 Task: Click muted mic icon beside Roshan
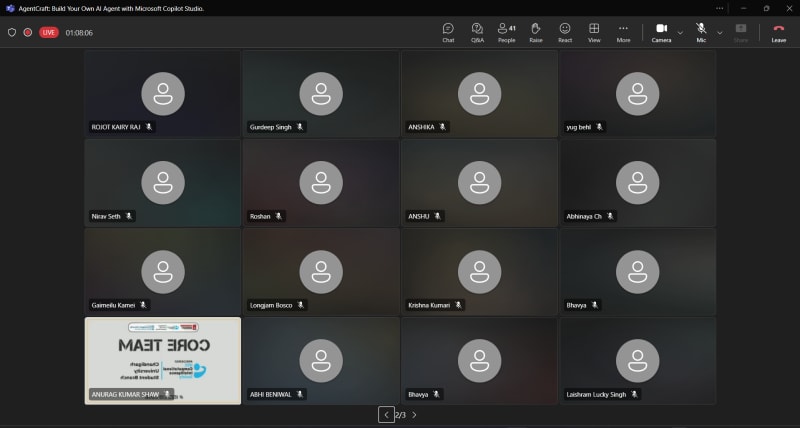tap(279, 216)
